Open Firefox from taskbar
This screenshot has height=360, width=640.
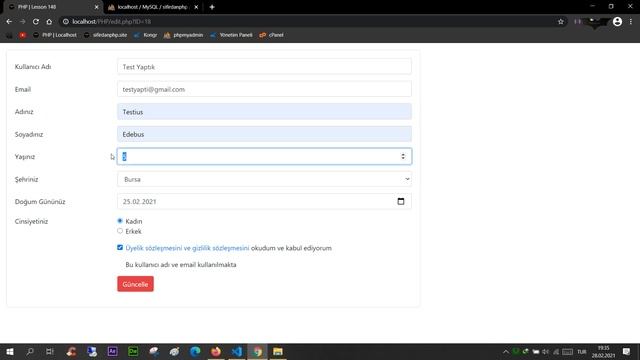(x=216, y=351)
